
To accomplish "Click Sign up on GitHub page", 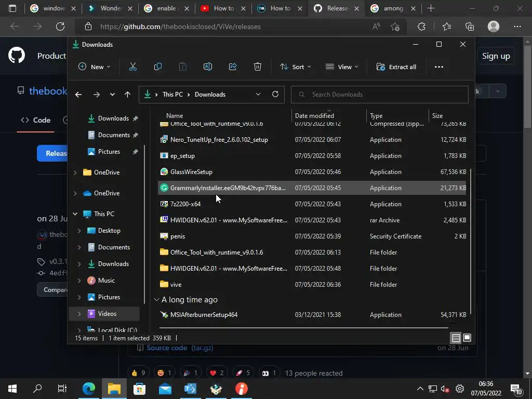I will [x=496, y=56].
